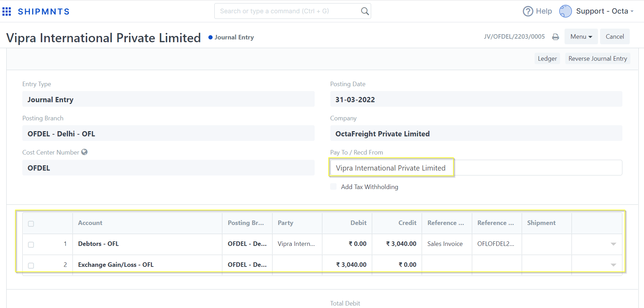The height and width of the screenshot is (308, 644).
Task: Click the Cost Center Number globe icon
Action: point(84,152)
